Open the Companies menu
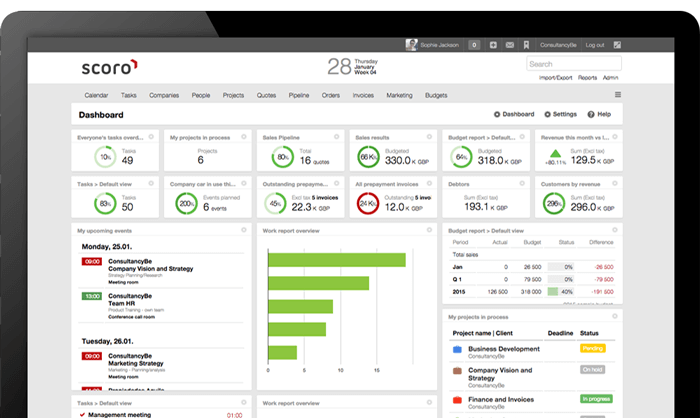700x418 pixels. [164, 95]
